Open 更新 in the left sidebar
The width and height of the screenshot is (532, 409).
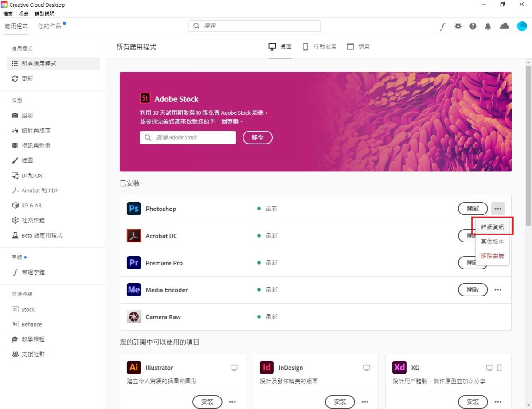27,78
